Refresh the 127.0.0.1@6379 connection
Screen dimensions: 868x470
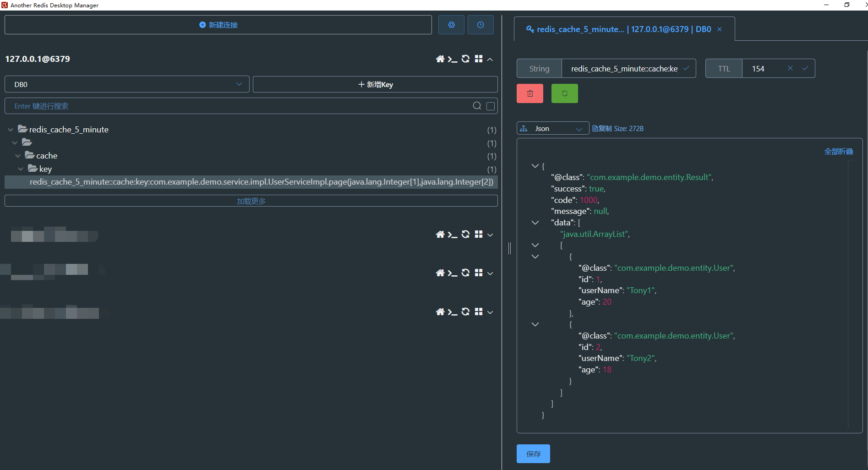(465, 59)
